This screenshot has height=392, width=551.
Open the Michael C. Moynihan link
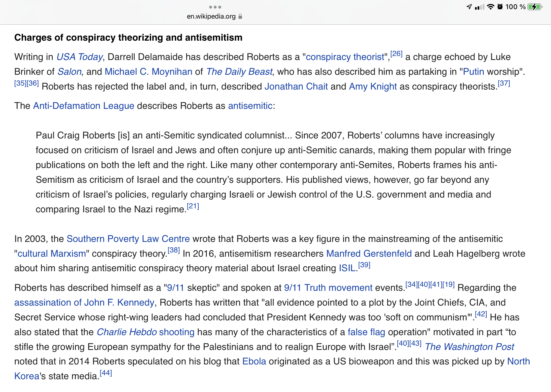point(149,72)
